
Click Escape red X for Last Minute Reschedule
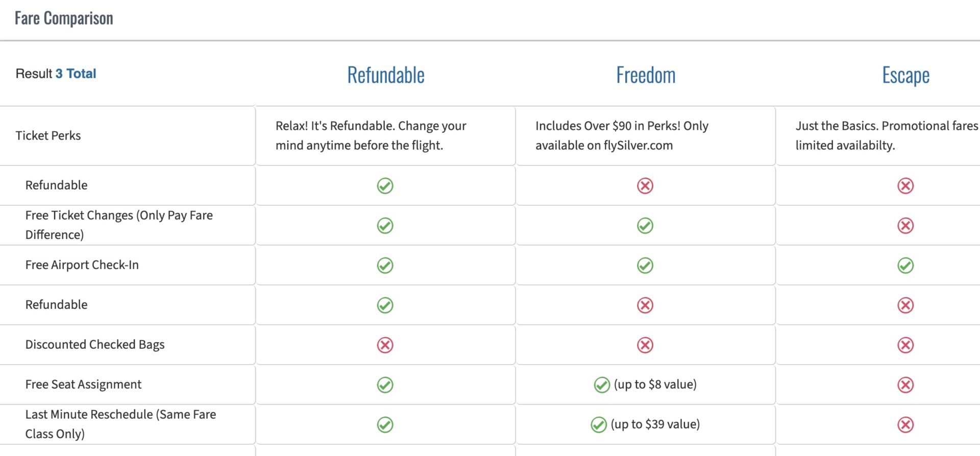905,425
